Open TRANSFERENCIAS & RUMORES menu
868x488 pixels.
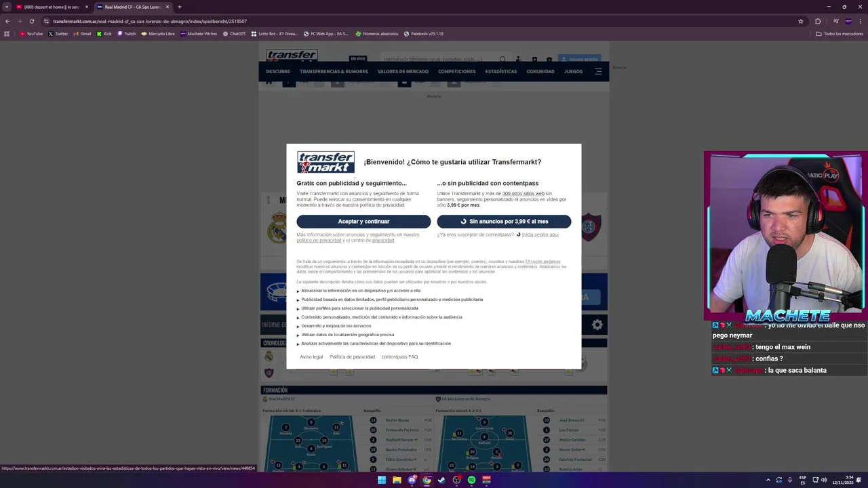point(334,71)
